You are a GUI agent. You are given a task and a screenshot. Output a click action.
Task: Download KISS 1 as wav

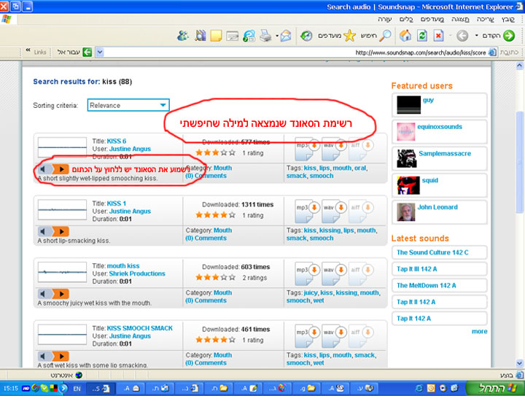coord(334,211)
